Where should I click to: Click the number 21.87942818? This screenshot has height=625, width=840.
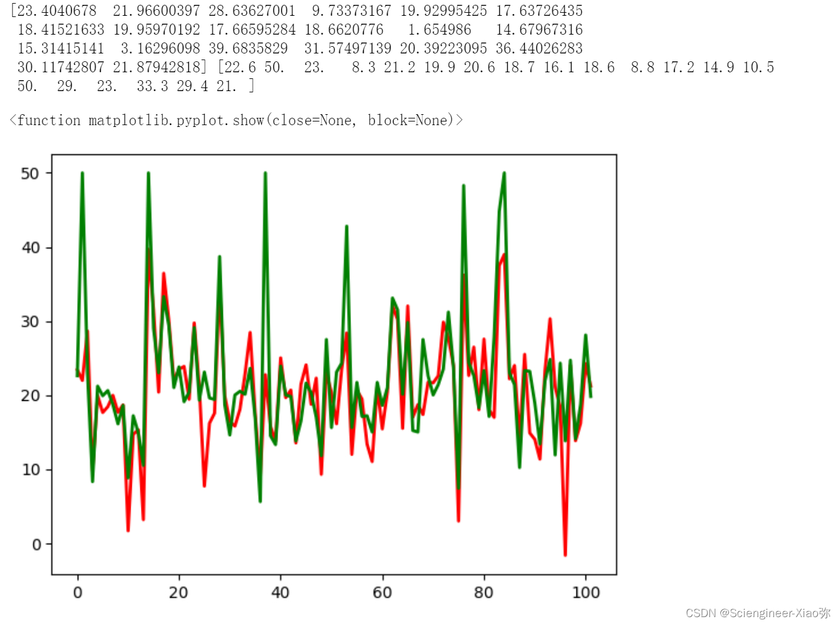pyautogui.click(x=157, y=67)
